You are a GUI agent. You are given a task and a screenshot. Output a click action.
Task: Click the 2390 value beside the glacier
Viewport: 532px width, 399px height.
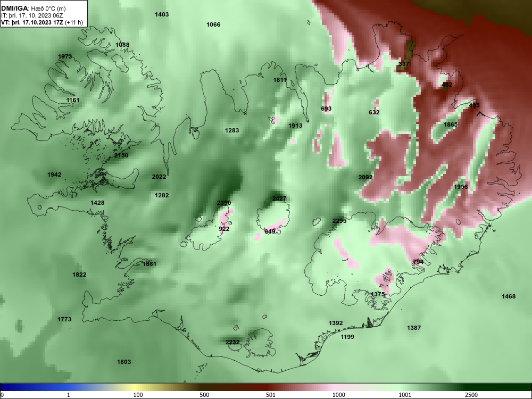[x=224, y=203]
